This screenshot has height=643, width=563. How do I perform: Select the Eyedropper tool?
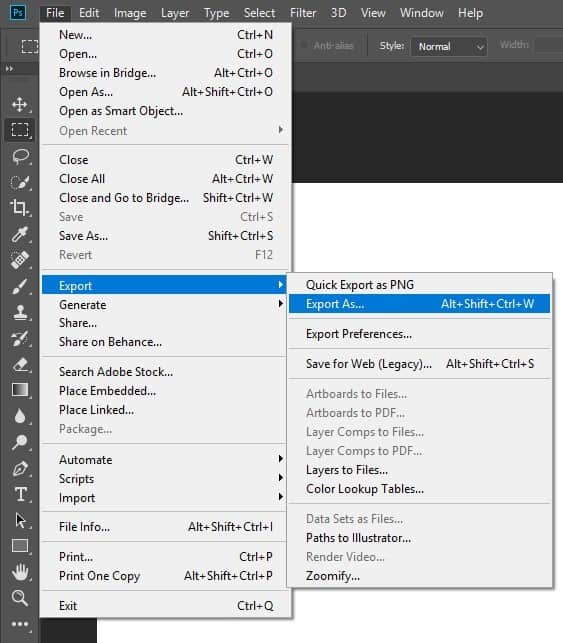[20, 234]
